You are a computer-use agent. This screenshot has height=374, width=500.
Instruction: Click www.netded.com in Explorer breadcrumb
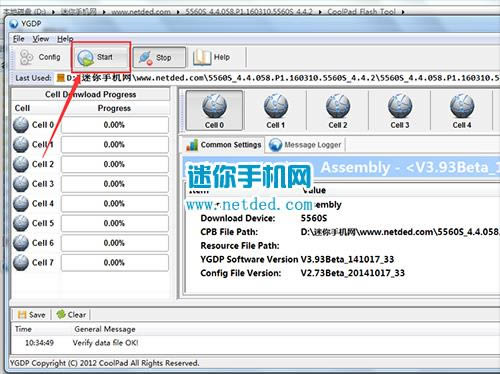(x=141, y=12)
